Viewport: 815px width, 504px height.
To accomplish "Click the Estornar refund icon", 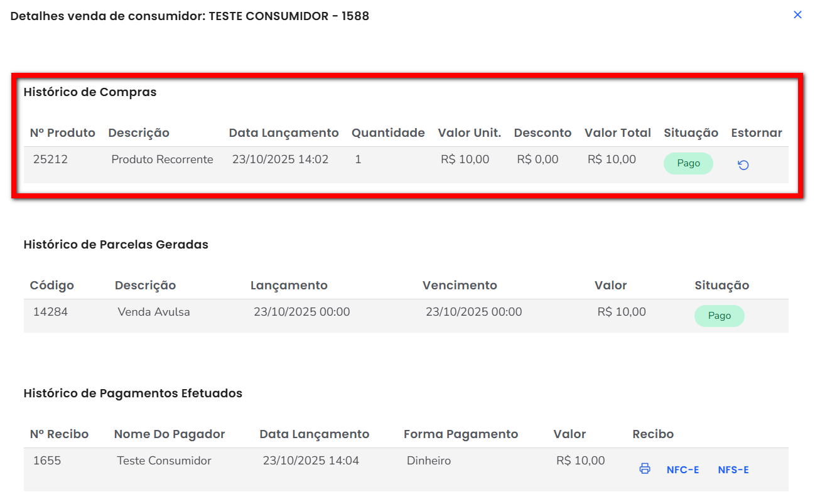I will point(743,165).
